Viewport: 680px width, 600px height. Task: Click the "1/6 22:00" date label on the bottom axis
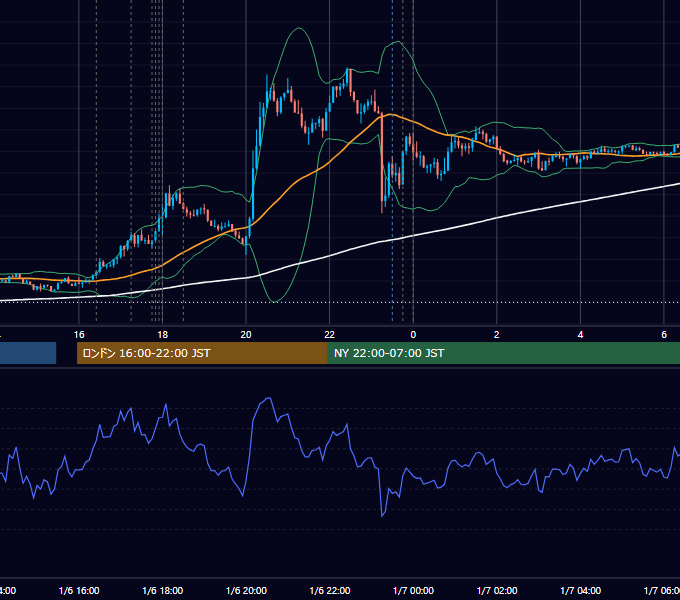pyautogui.click(x=330, y=591)
